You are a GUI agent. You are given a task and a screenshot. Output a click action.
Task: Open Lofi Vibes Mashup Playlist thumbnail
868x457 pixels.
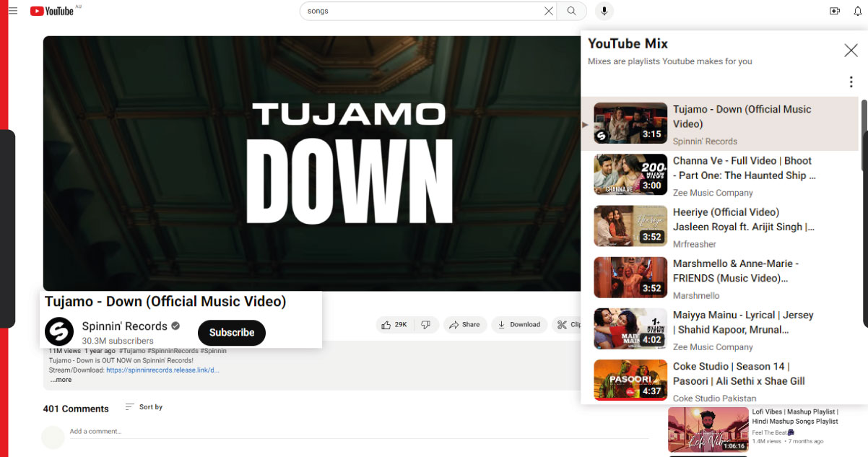click(x=708, y=430)
